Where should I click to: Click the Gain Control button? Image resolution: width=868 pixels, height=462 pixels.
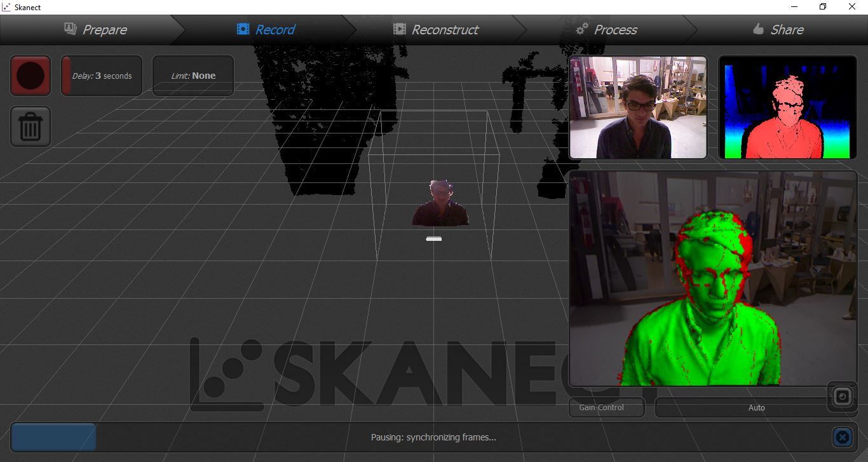pyautogui.click(x=606, y=407)
